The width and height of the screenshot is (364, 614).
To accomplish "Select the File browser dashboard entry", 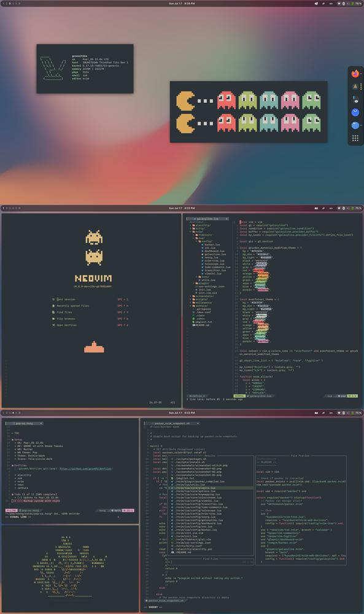I will coord(66,319).
